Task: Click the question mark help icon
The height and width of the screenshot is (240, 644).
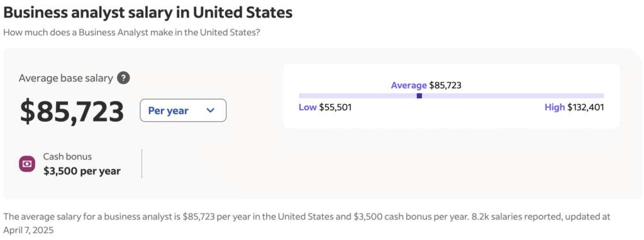Action: [x=123, y=78]
